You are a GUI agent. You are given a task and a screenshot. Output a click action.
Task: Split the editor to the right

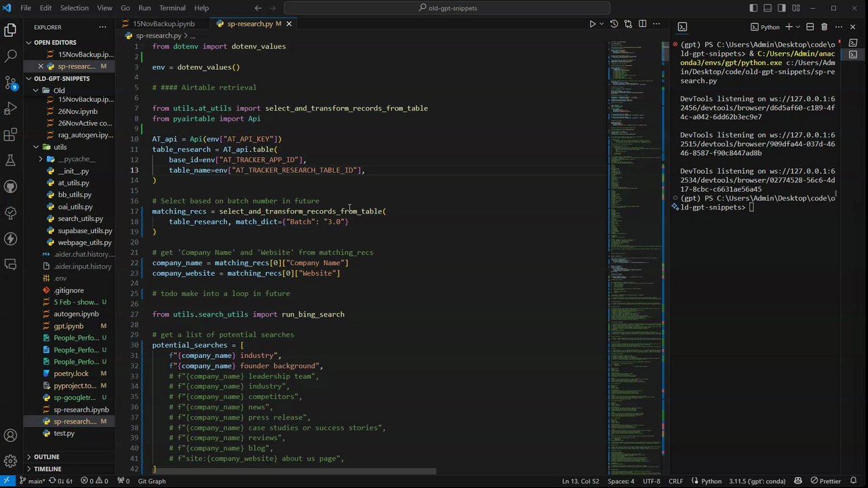[642, 24]
